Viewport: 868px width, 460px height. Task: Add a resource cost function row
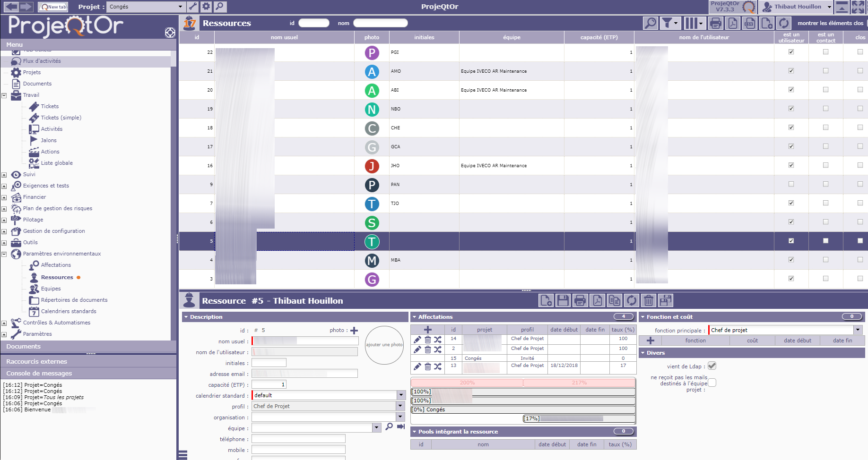pos(651,341)
